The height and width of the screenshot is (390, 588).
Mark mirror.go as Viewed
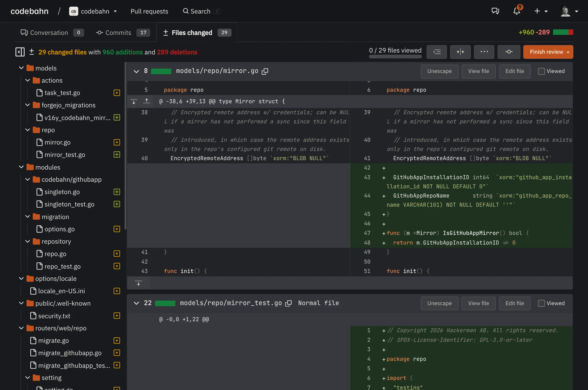(541, 71)
